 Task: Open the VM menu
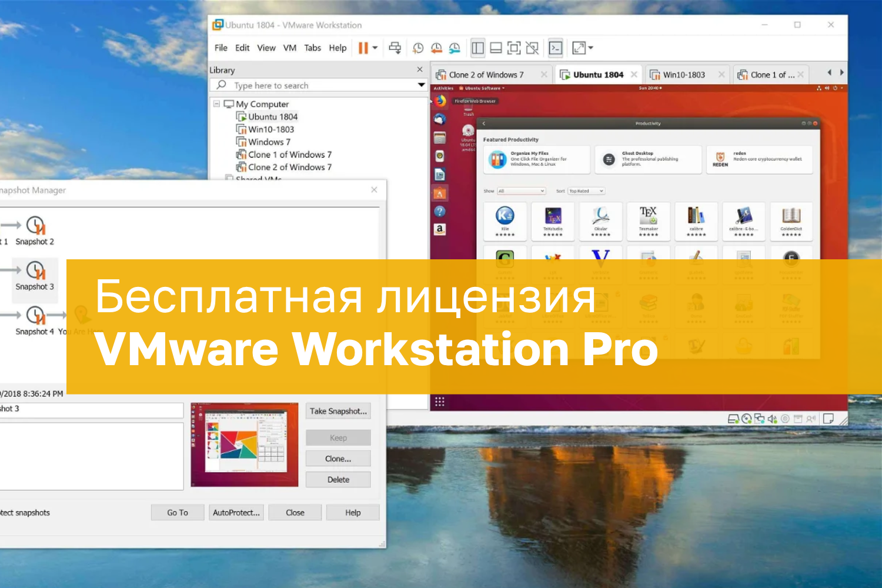(289, 48)
